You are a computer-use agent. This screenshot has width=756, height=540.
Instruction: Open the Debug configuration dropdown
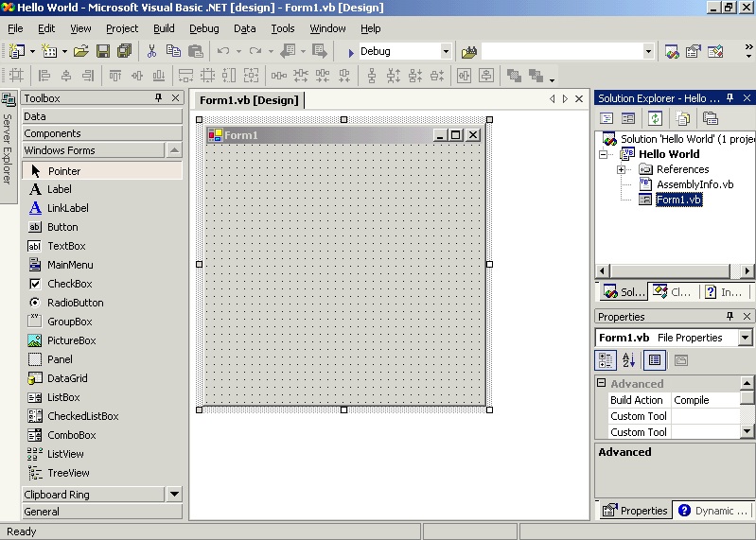[446, 51]
